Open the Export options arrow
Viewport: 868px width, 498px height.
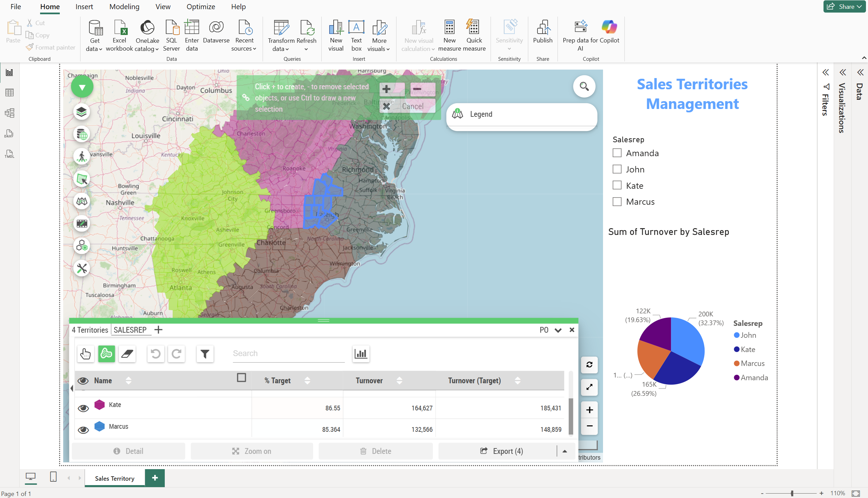(565, 451)
